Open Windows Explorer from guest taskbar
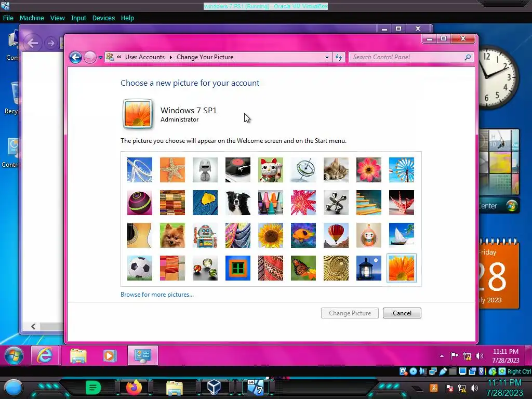This screenshot has width=532, height=399. pos(78,355)
